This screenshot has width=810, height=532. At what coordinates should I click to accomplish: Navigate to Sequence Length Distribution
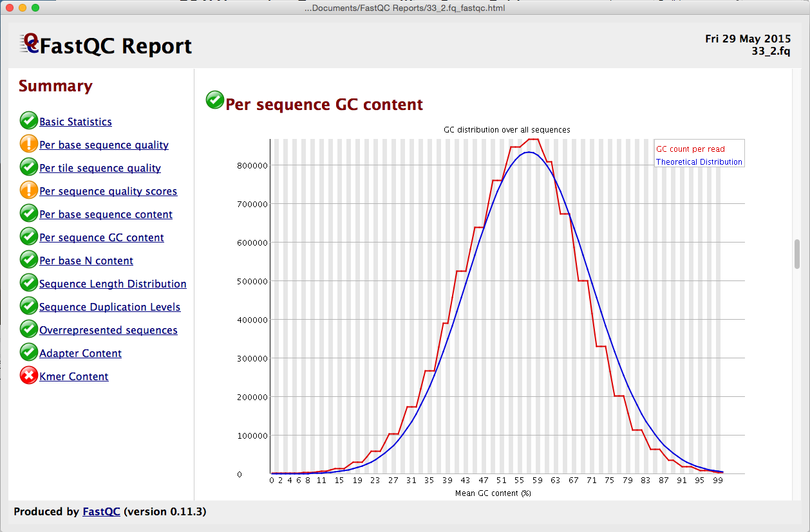coord(113,284)
